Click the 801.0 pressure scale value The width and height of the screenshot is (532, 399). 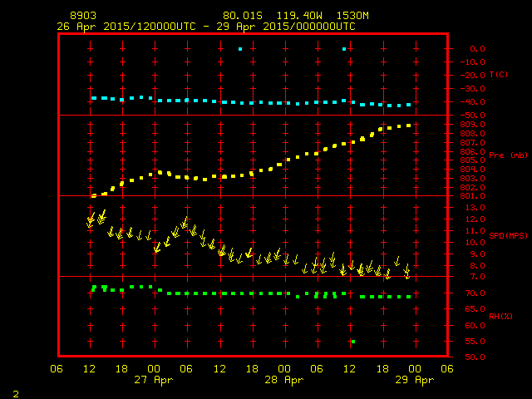pos(473,196)
